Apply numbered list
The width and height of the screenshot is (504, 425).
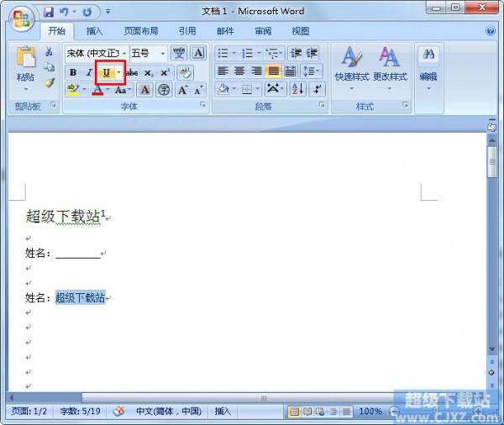(x=248, y=53)
